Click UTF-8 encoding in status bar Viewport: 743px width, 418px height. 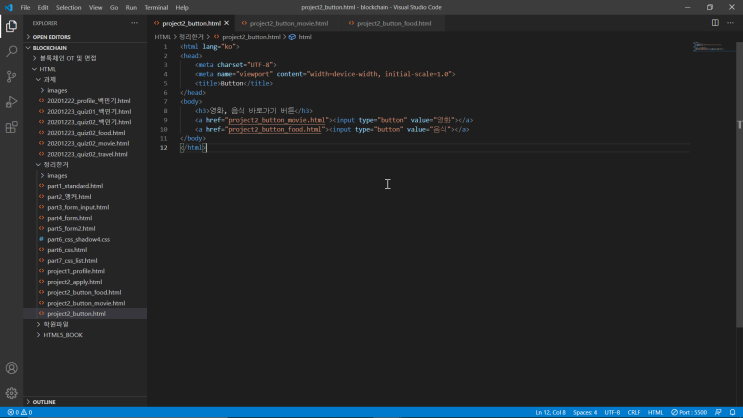pyautogui.click(x=612, y=412)
